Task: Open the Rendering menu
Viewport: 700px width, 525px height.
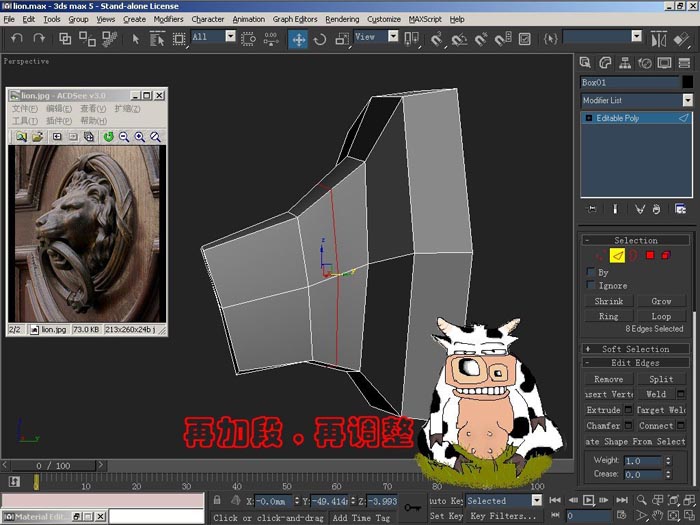Action: pyautogui.click(x=342, y=19)
